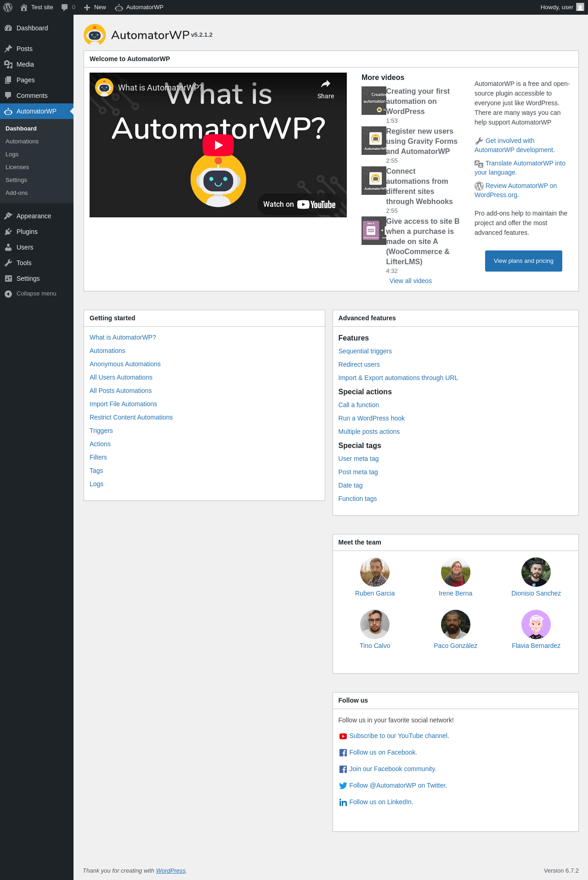This screenshot has width=588, height=880.
Task: Play the What is AutomatorWP video
Action: pos(218,145)
